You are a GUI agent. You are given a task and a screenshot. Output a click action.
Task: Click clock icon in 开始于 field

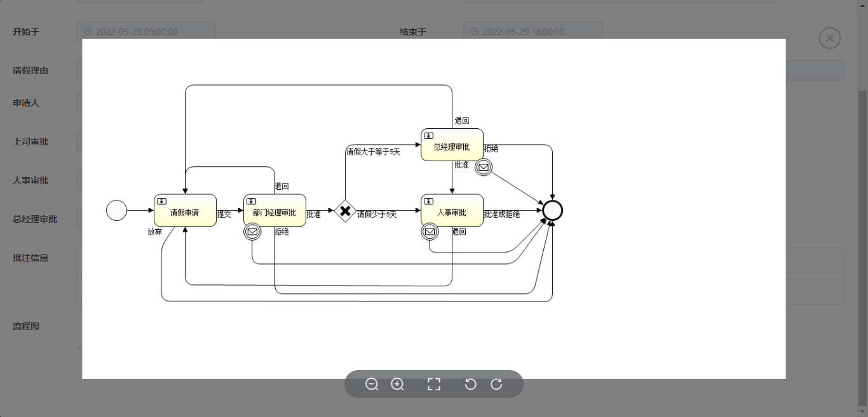tap(88, 31)
